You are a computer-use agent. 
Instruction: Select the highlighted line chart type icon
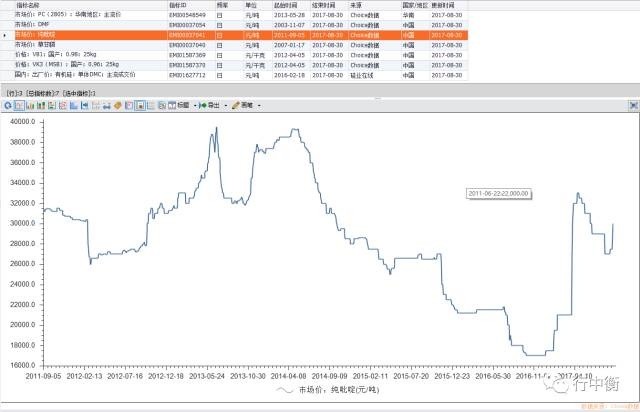19,105
